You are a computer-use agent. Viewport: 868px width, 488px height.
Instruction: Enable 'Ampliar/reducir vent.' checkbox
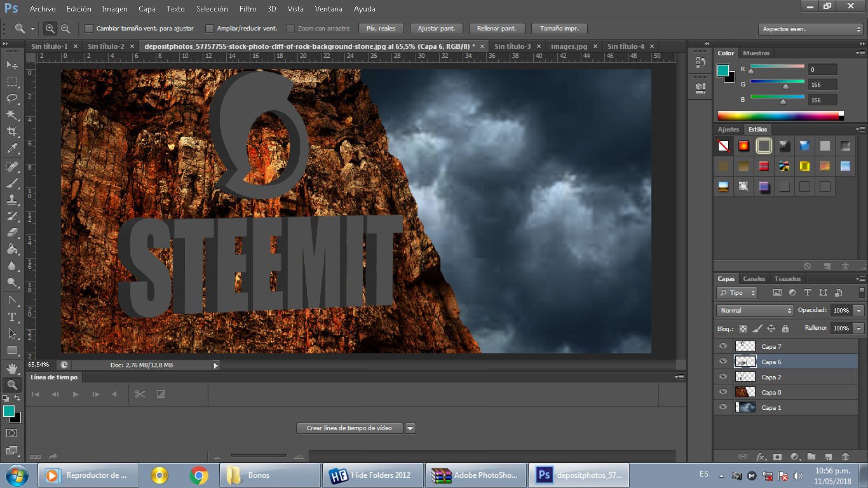pyautogui.click(x=210, y=29)
